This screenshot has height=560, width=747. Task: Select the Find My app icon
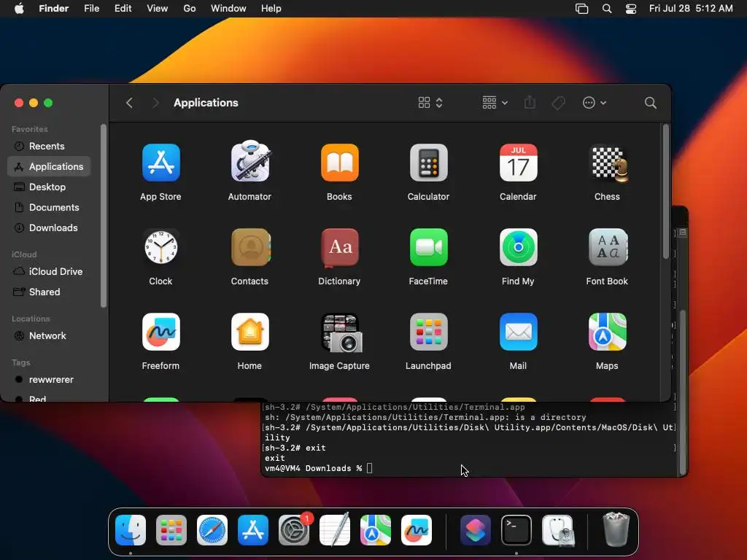[x=519, y=247]
